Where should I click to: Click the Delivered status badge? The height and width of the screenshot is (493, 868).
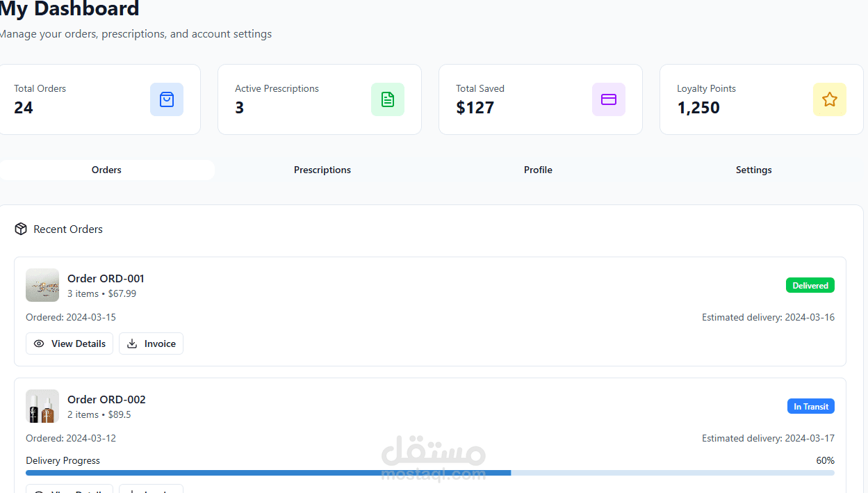click(x=810, y=286)
